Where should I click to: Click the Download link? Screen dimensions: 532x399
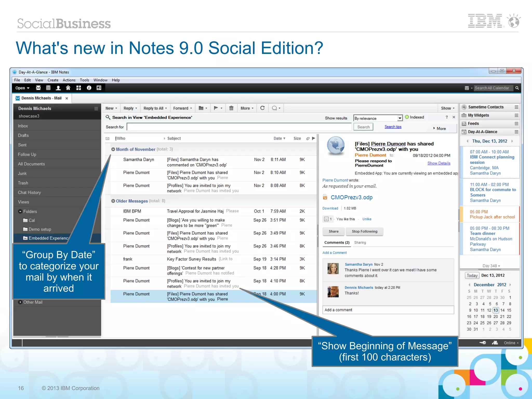(330, 208)
